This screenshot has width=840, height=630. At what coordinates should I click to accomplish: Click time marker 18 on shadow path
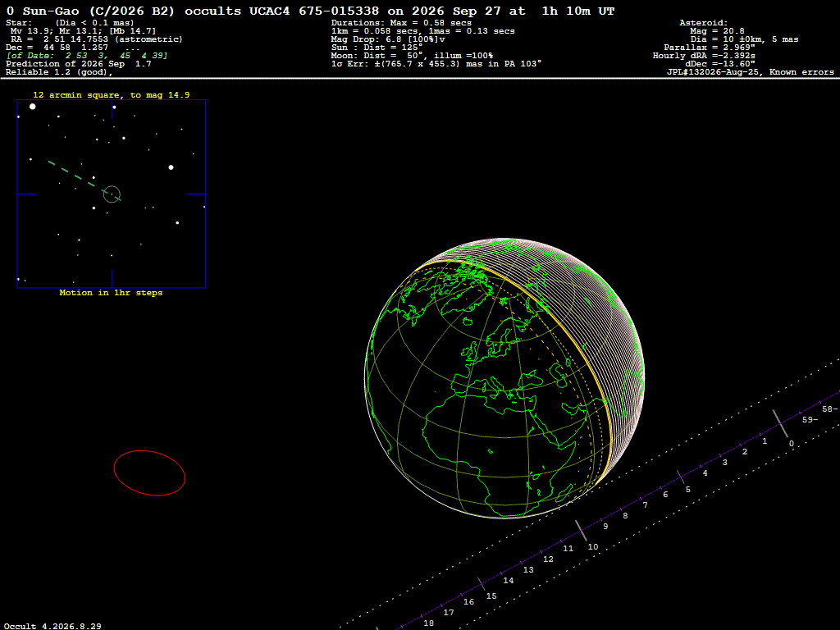click(x=428, y=623)
